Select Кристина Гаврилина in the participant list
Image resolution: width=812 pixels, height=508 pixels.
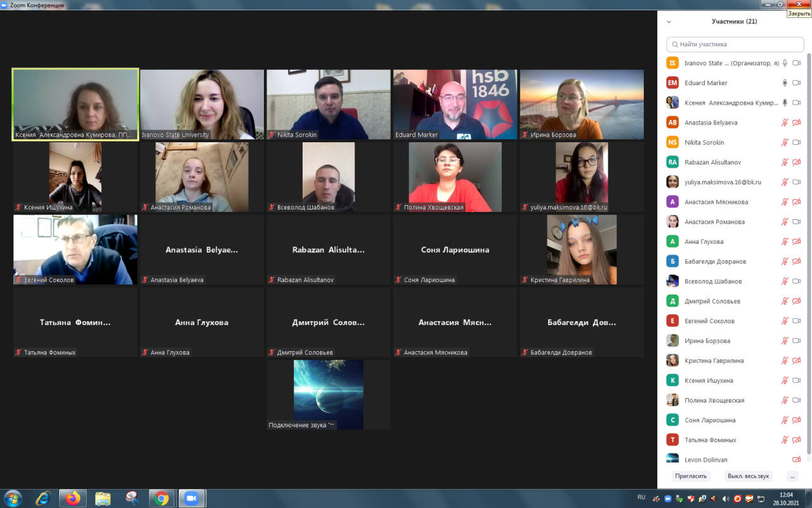714,361
